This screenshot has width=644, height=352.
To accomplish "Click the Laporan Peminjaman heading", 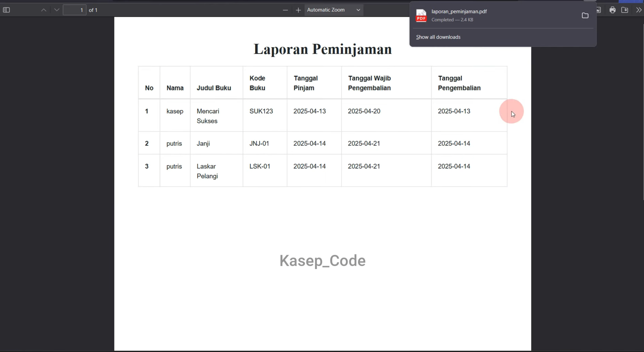I will (x=323, y=49).
